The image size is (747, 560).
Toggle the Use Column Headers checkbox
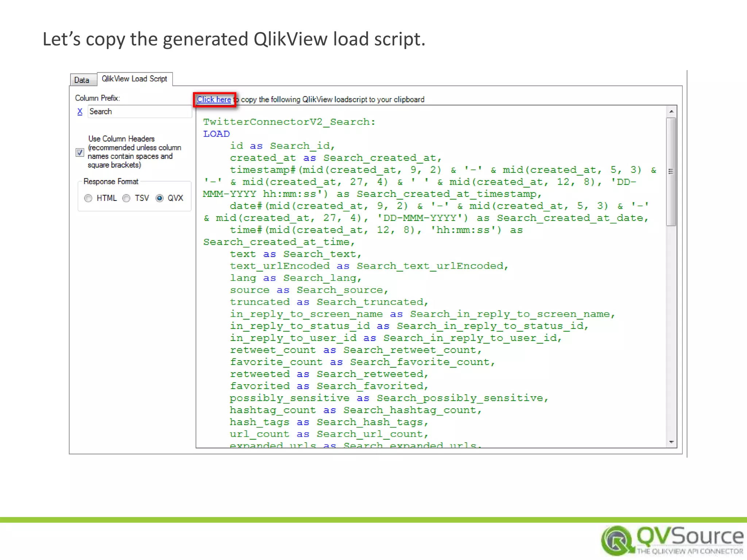point(80,152)
